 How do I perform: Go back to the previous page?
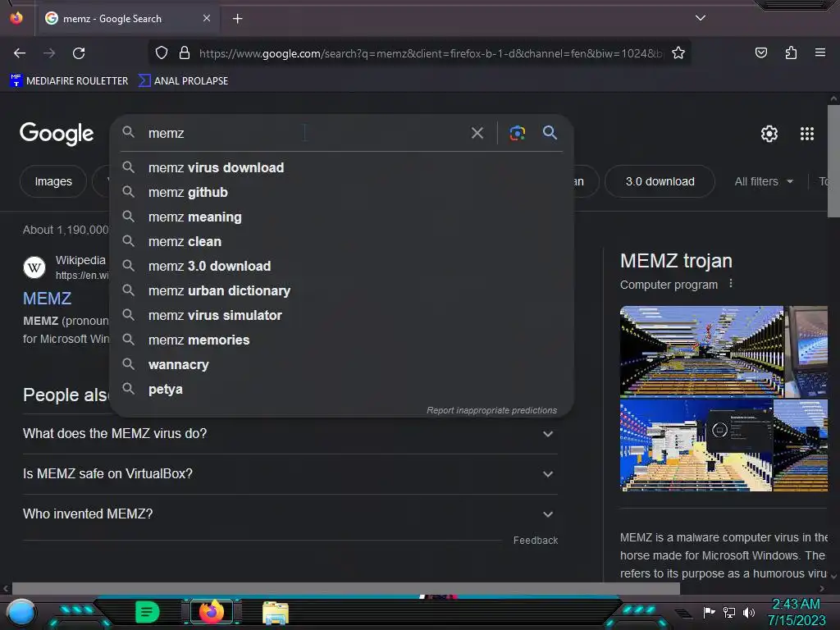pos(20,53)
